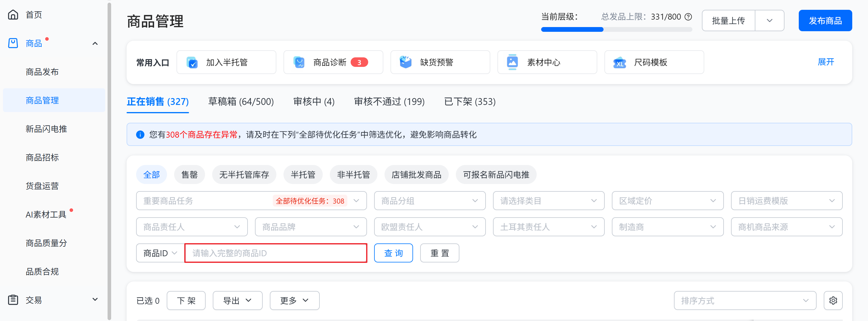Viewport: 868px width, 321px height.
Task: Select the 半托管 filter chip
Action: pyautogui.click(x=303, y=175)
